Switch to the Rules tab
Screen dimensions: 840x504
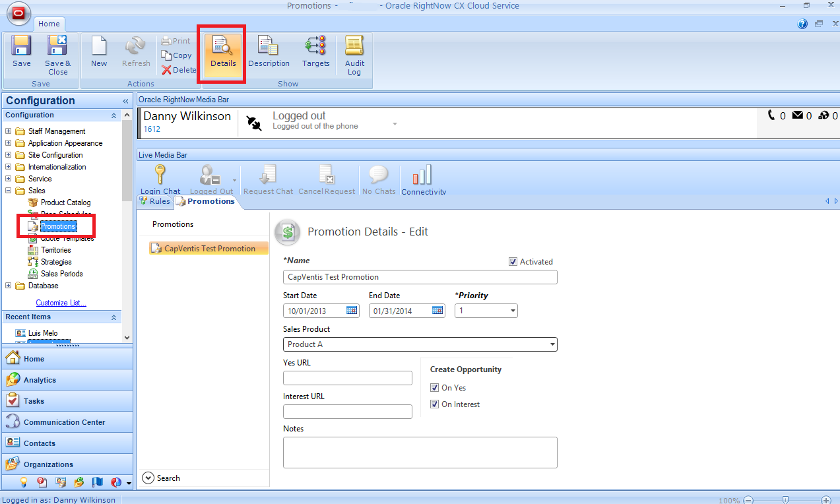pyautogui.click(x=155, y=201)
